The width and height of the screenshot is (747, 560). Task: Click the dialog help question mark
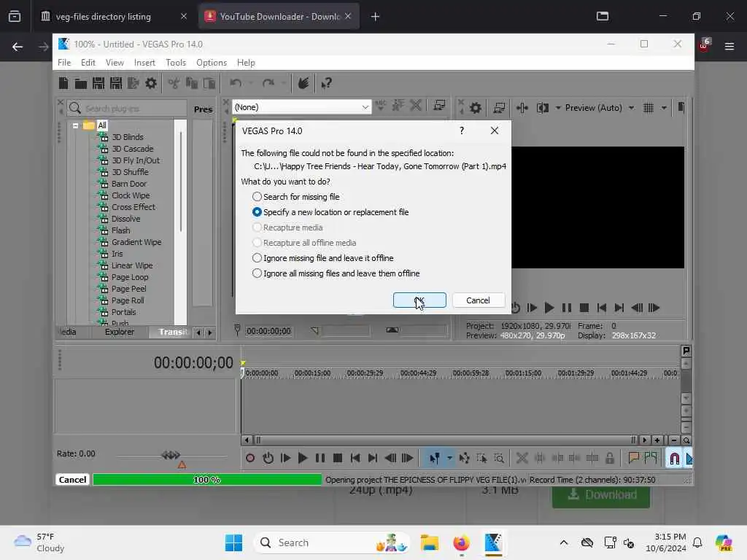point(462,131)
